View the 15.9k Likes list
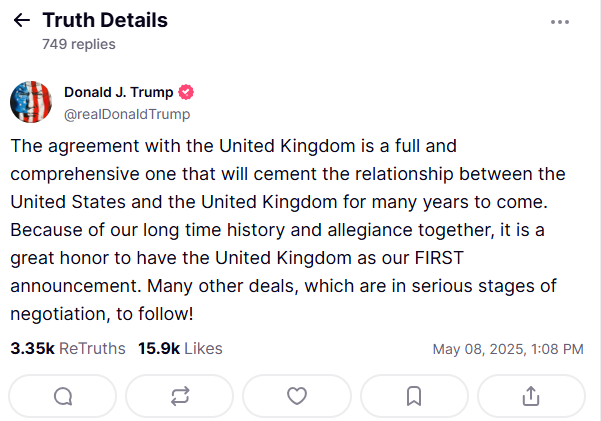This screenshot has height=421, width=601. [x=180, y=349]
